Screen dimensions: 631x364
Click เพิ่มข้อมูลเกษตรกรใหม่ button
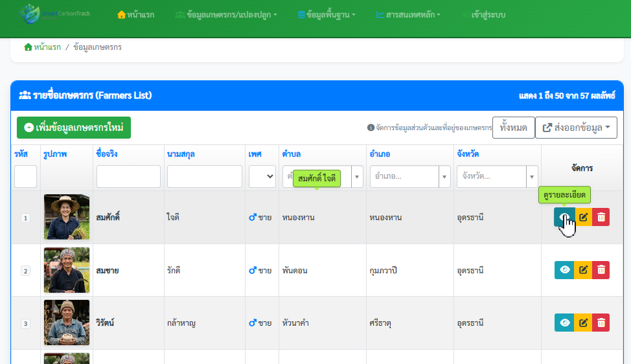click(74, 128)
